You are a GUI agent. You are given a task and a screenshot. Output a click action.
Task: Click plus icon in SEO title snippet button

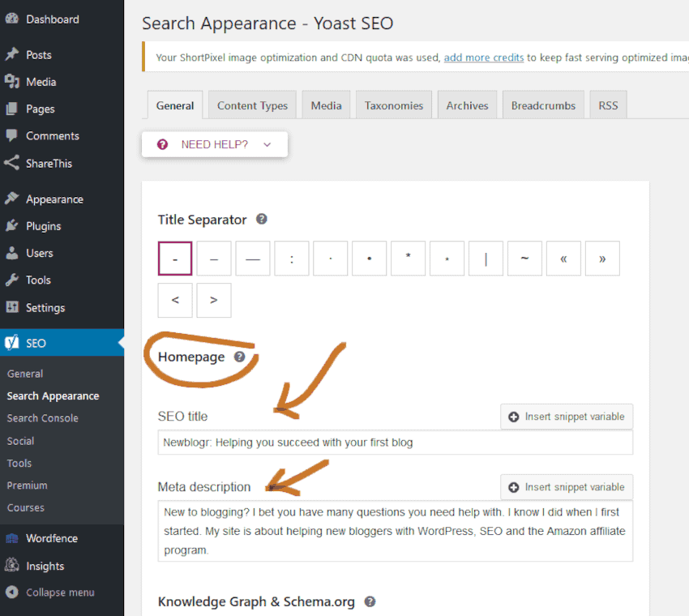pyautogui.click(x=514, y=417)
